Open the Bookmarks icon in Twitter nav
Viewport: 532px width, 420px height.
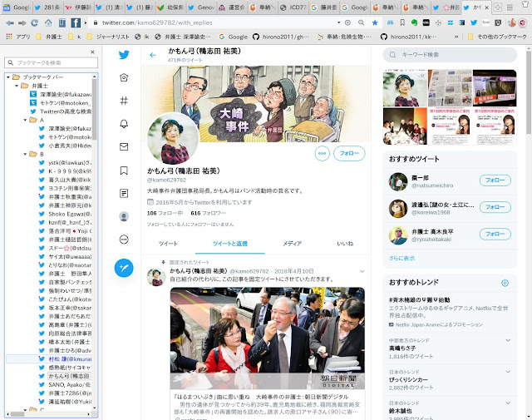click(x=124, y=170)
